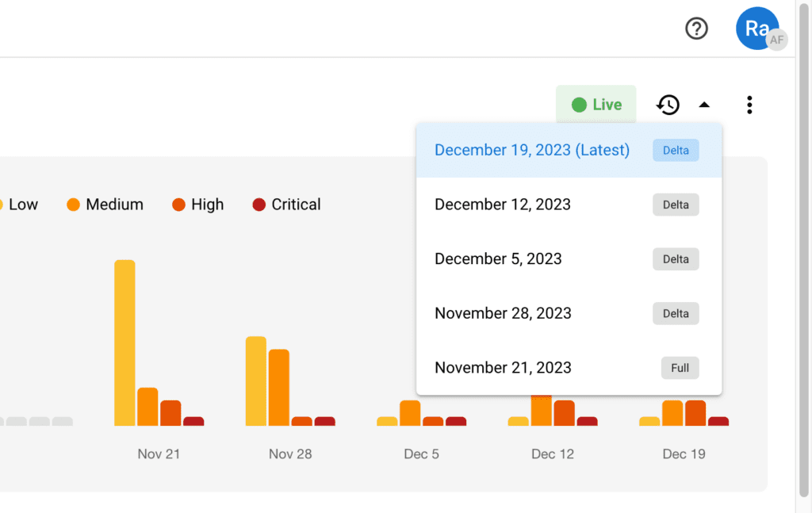Click the Critical legend color dot
This screenshot has width=812, height=513.
click(259, 205)
